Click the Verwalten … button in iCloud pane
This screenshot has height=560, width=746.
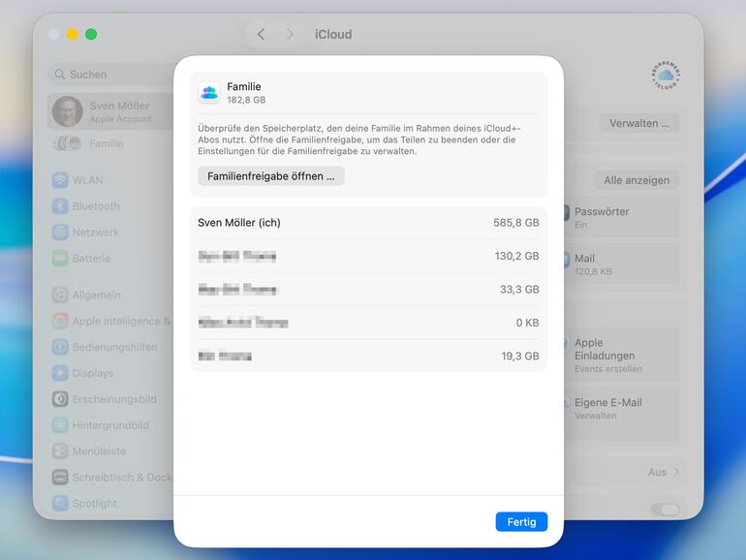pos(639,123)
